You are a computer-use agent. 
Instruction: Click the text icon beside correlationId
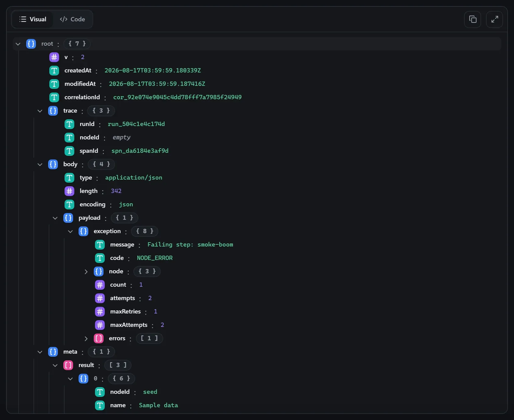click(x=54, y=97)
